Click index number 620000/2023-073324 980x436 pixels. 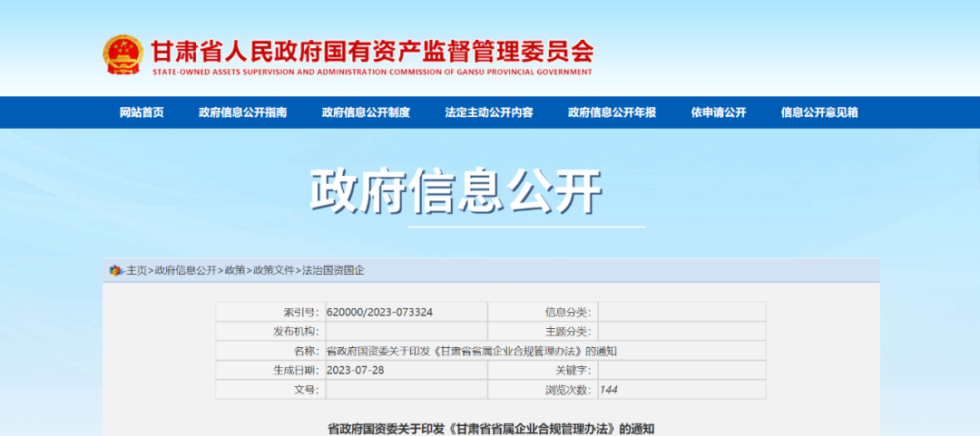[379, 313]
